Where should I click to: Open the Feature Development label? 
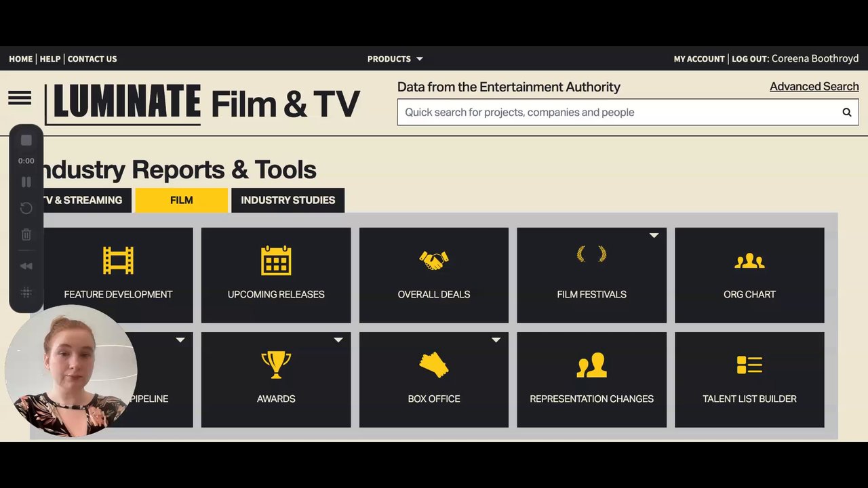pyautogui.click(x=118, y=294)
